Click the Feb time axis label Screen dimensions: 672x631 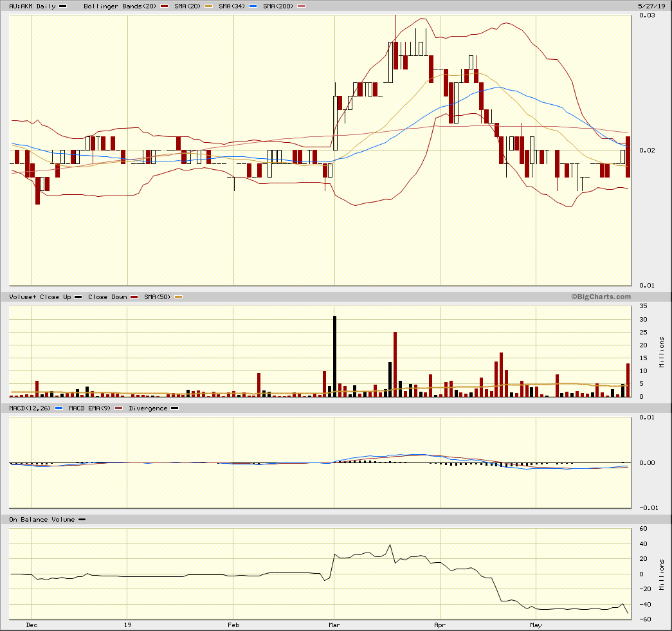(233, 625)
